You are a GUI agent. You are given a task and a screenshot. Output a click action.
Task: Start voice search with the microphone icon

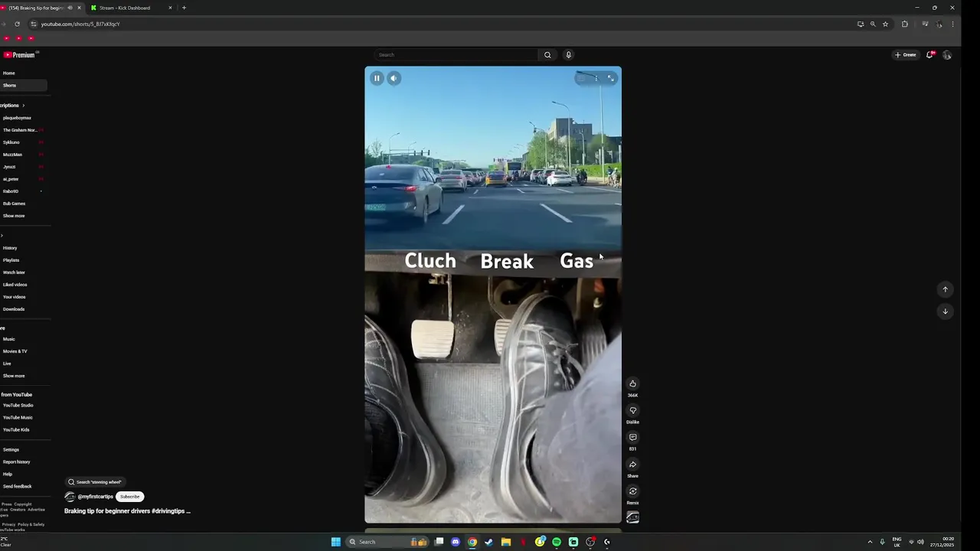tap(568, 55)
